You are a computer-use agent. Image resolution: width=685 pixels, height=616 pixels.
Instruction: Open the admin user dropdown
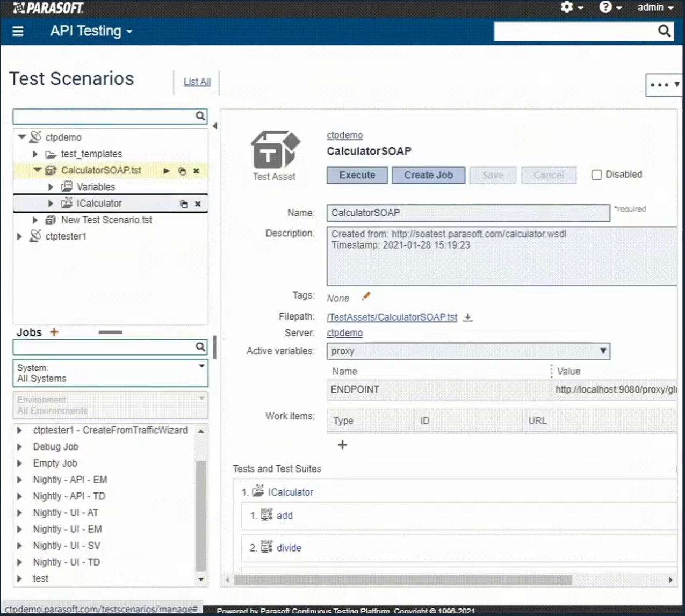point(655,7)
